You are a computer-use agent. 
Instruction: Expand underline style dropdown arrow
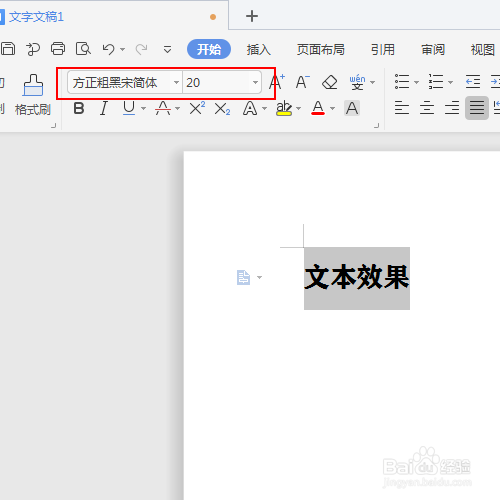(144, 109)
